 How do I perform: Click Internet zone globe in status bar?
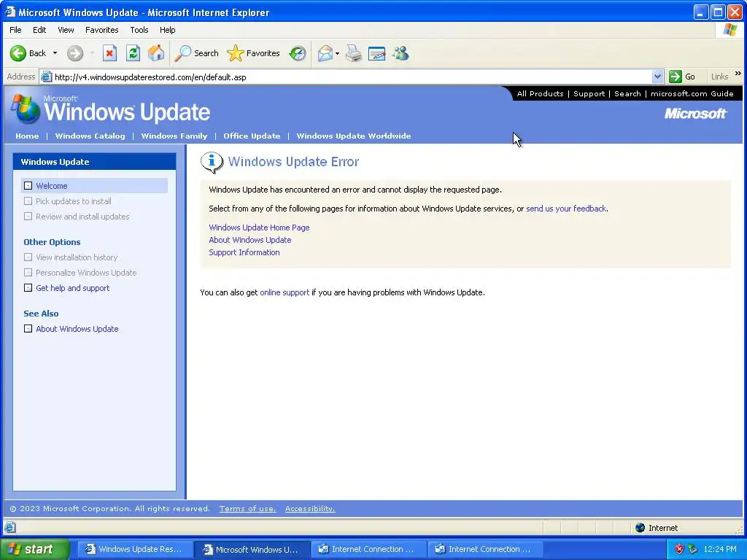[640, 528]
